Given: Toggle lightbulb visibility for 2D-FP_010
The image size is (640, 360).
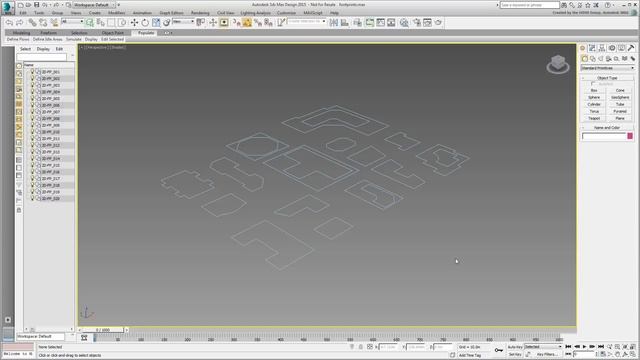Looking at the screenshot, I should coord(33,132).
